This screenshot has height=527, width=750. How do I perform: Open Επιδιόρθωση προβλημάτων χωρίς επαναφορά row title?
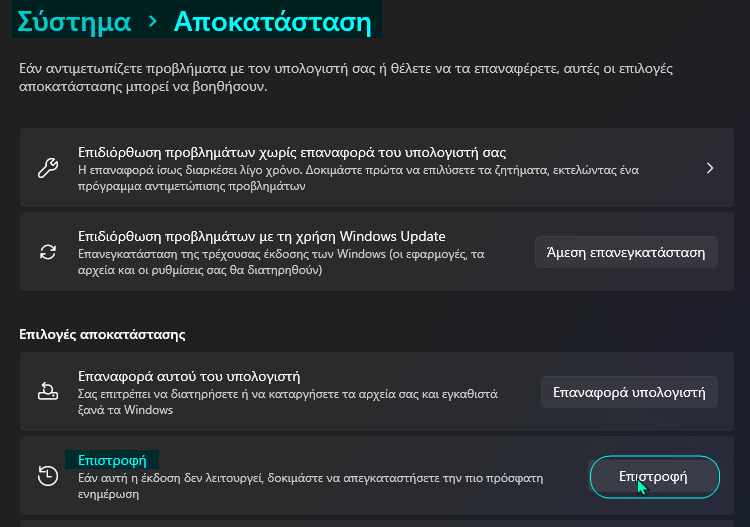pos(292,152)
